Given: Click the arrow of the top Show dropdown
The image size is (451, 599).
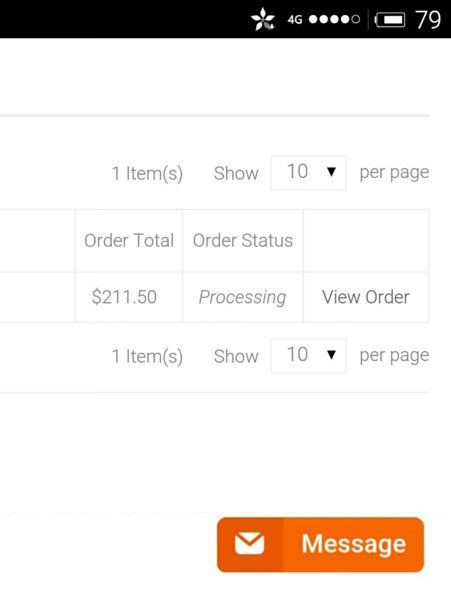Looking at the screenshot, I should coord(331,172).
